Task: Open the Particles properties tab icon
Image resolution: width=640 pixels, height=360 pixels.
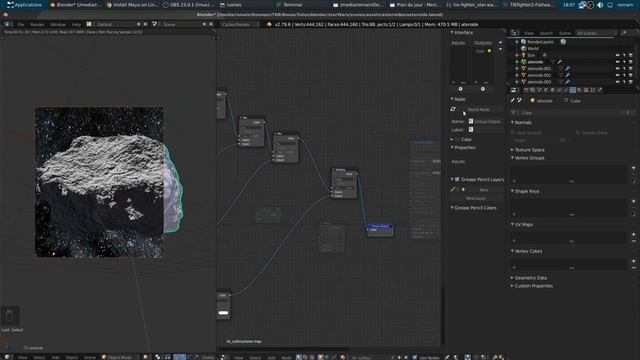Action: point(593,90)
